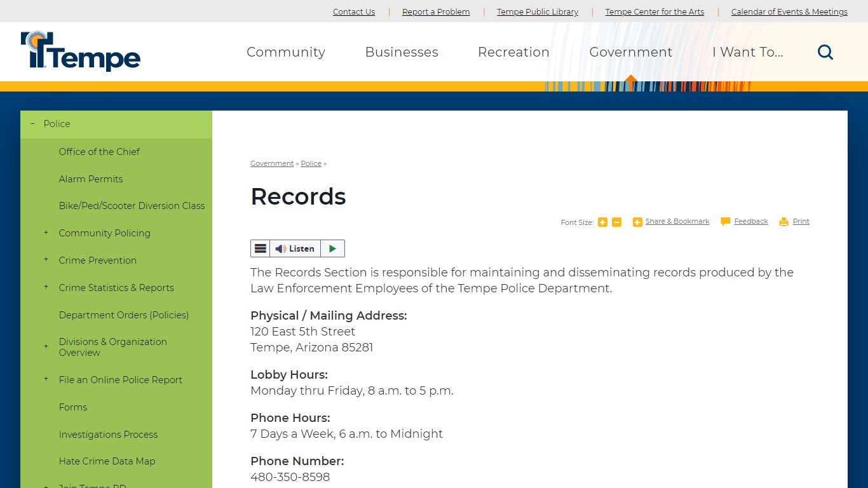This screenshot has width=868, height=488.
Task: Expand Community Policing submenu
Action: (x=46, y=233)
